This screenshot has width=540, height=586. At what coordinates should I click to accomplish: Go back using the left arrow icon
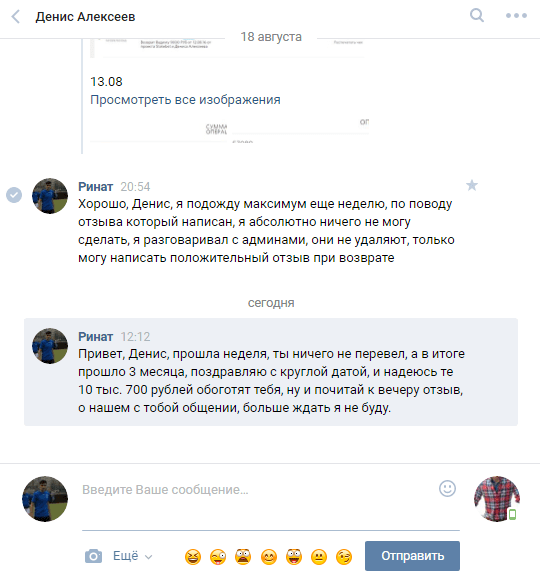(16, 17)
